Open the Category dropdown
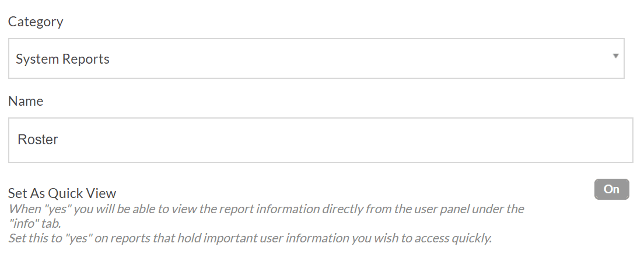The height and width of the screenshot is (271, 644). pyautogui.click(x=316, y=58)
